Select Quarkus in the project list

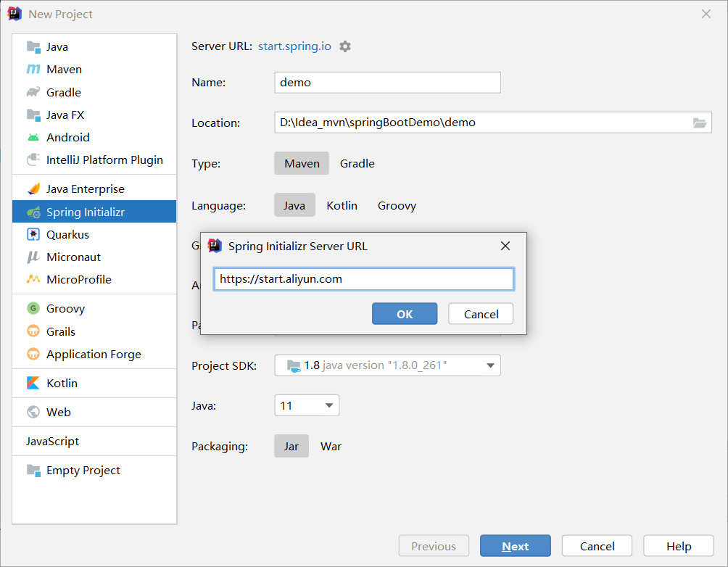tap(94, 234)
